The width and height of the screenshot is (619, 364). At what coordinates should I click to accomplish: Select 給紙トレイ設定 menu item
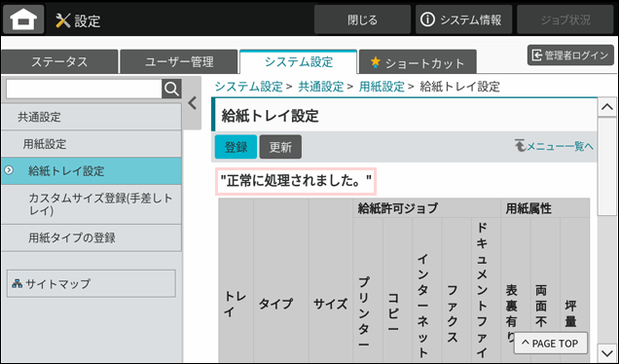coord(91,171)
